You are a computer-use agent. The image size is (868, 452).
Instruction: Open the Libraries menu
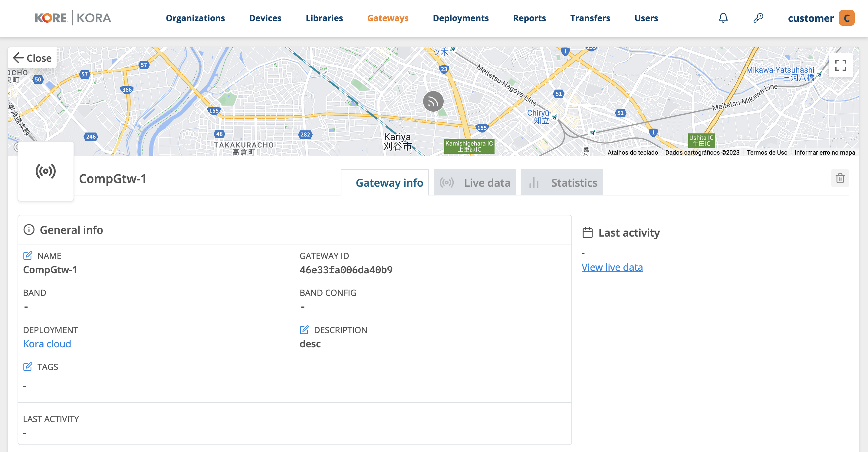coord(324,18)
